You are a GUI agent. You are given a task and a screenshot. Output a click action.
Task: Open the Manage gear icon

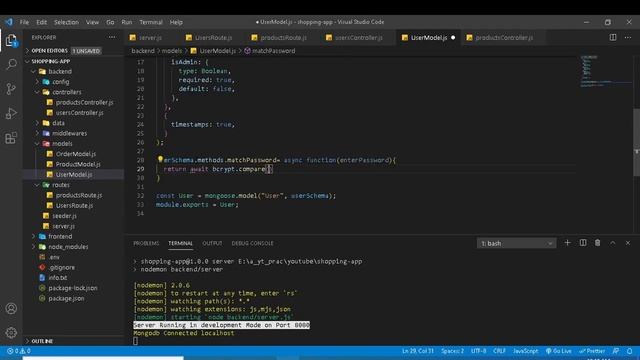click(x=11, y=332)
